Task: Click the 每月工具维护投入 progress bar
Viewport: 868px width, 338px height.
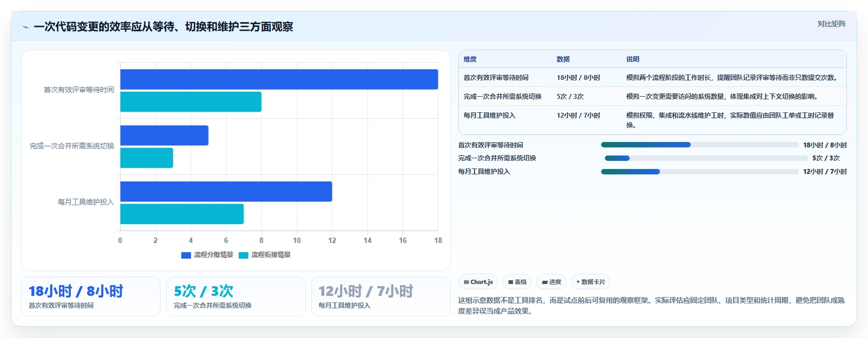Action: (x=700, y=172)
